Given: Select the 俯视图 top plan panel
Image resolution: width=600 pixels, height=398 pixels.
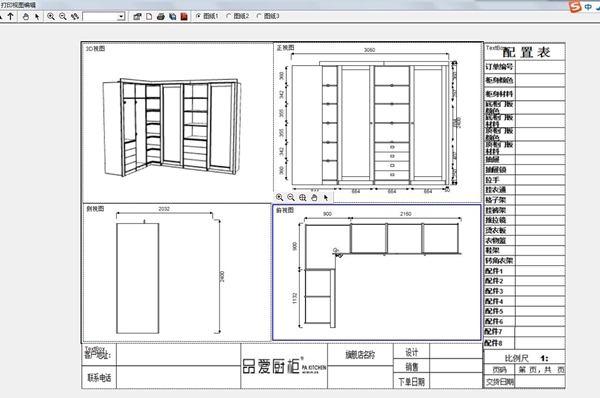Looking at the screenshot, I should click(x=377, y=272).
